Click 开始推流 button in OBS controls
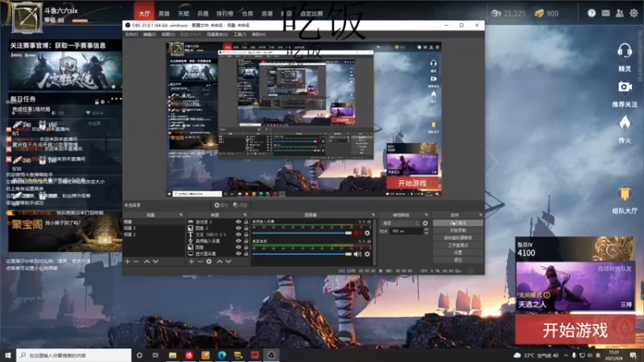This screenshot has width=644, height=362. 458,223
